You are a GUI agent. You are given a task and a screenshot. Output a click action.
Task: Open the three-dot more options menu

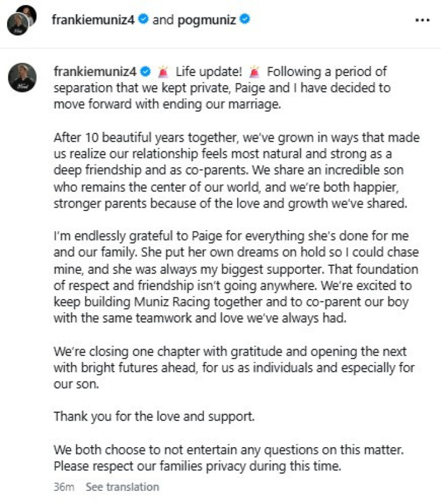click(x=422, y=20)
